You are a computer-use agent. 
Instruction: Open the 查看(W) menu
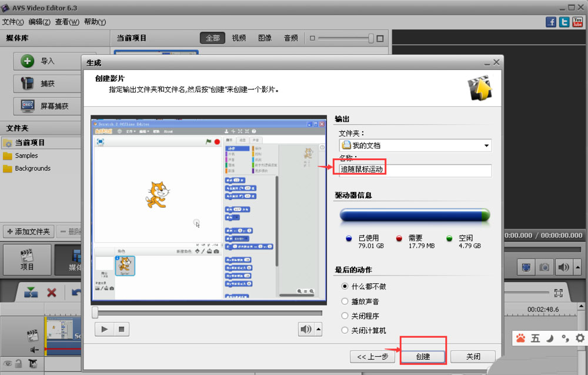[67, 22]
